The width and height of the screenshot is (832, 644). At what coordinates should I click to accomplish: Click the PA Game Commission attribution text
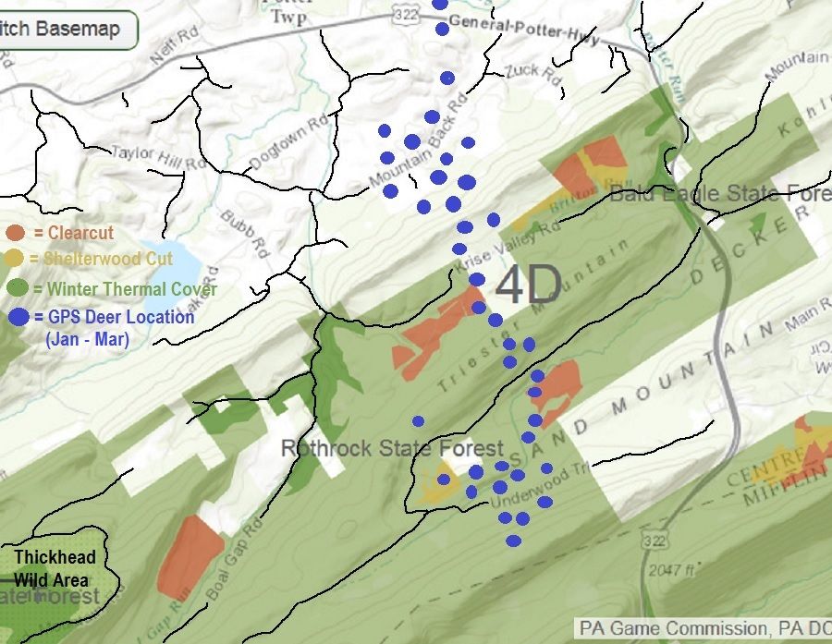[x=703, y=628]
